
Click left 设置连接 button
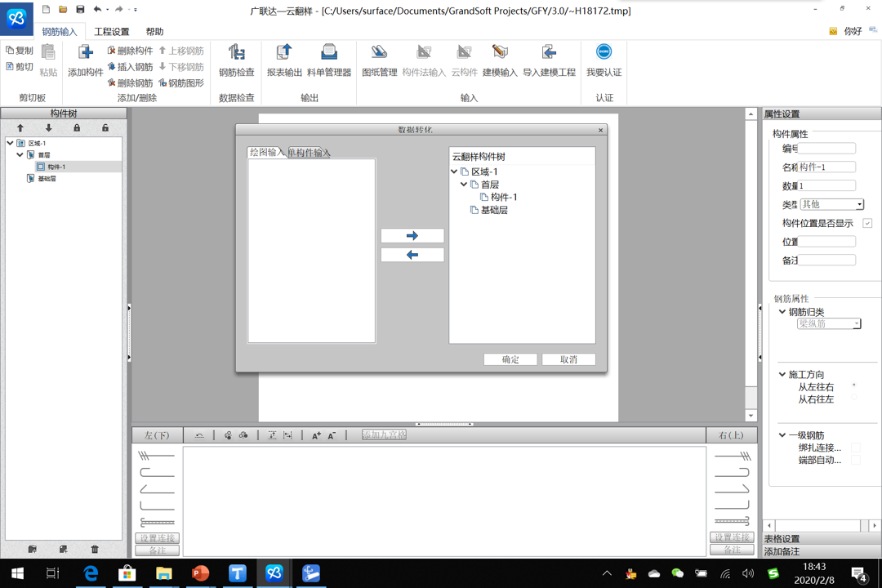click(158, 538)
